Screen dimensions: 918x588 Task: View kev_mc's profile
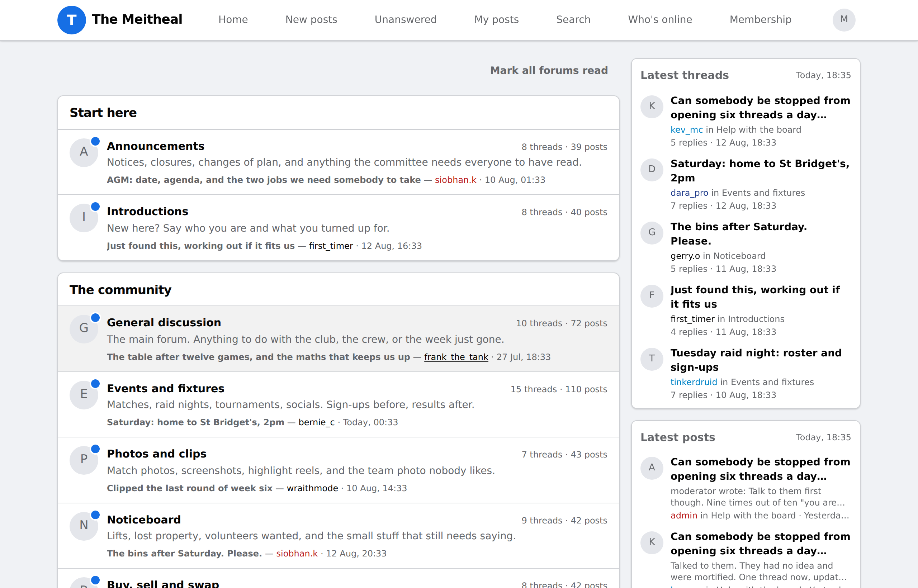tap(687, 130)
